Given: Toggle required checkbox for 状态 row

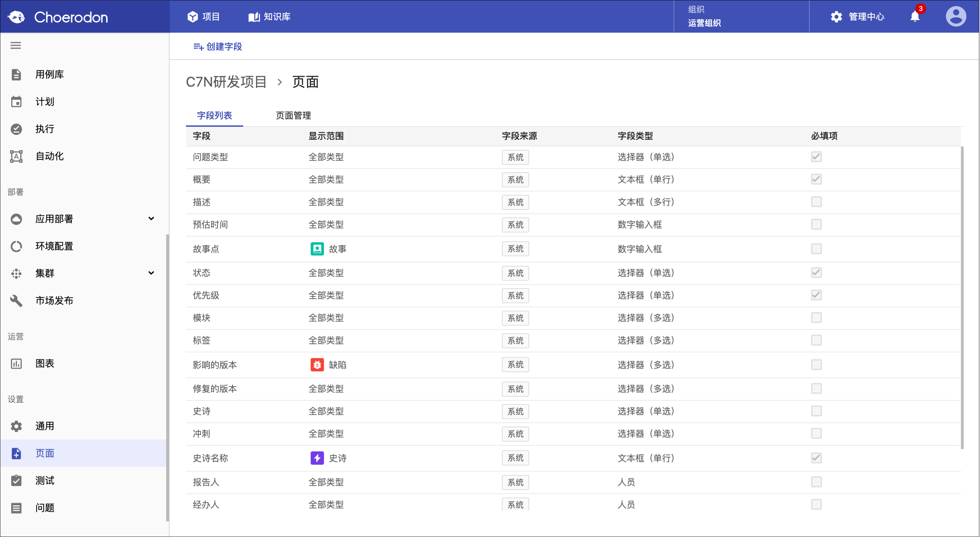Looking at the screenshot, I should coord(816,273).
